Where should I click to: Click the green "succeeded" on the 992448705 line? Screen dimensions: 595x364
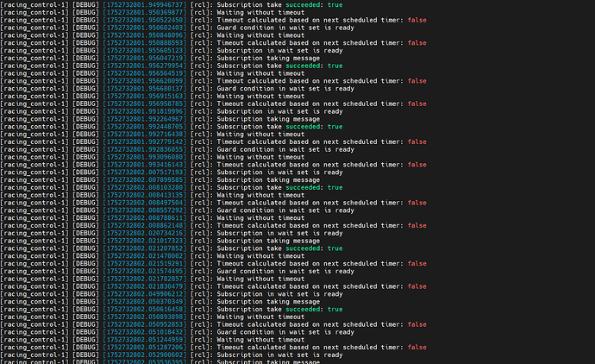[x=305, y=127]
